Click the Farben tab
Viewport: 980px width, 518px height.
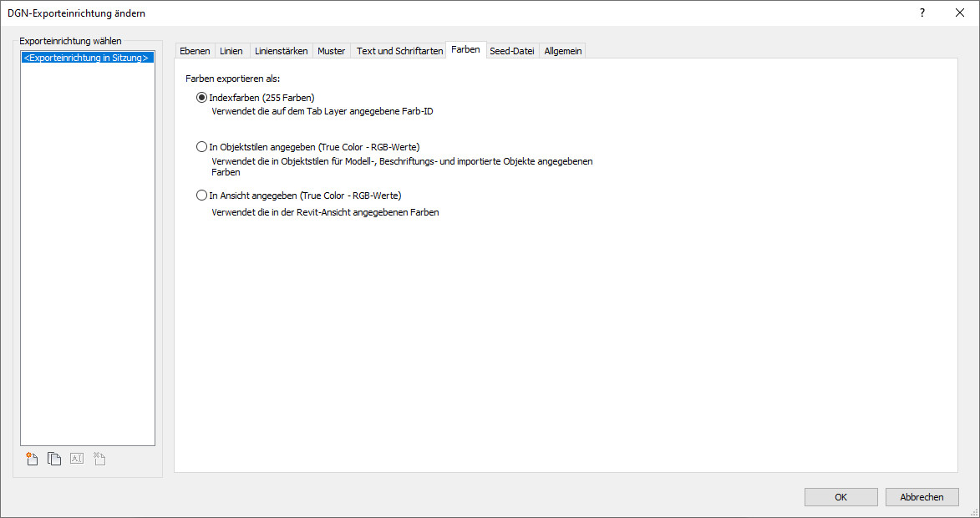pos(465,50)
